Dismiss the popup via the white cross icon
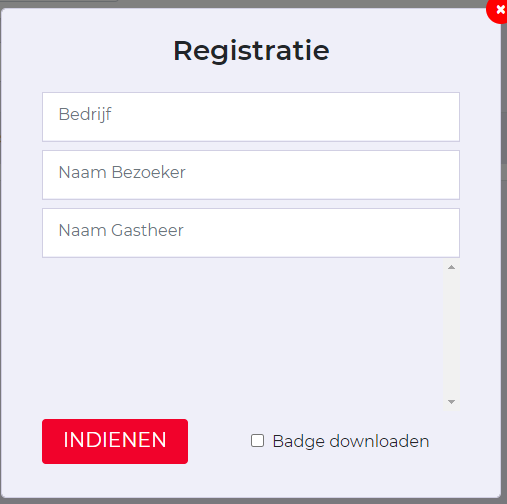This screenshot has width=507, height=504. 500,9
